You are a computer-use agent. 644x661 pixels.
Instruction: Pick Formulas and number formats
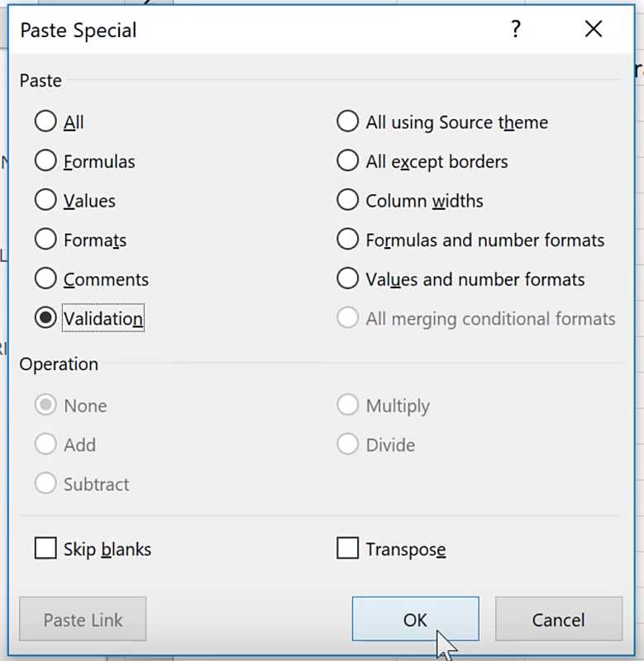(347, 240)
